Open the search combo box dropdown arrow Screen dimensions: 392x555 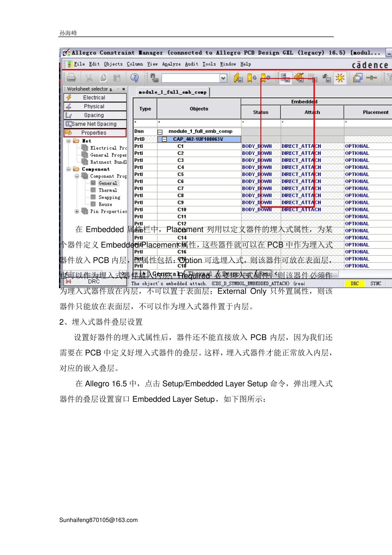coord(223,78)
